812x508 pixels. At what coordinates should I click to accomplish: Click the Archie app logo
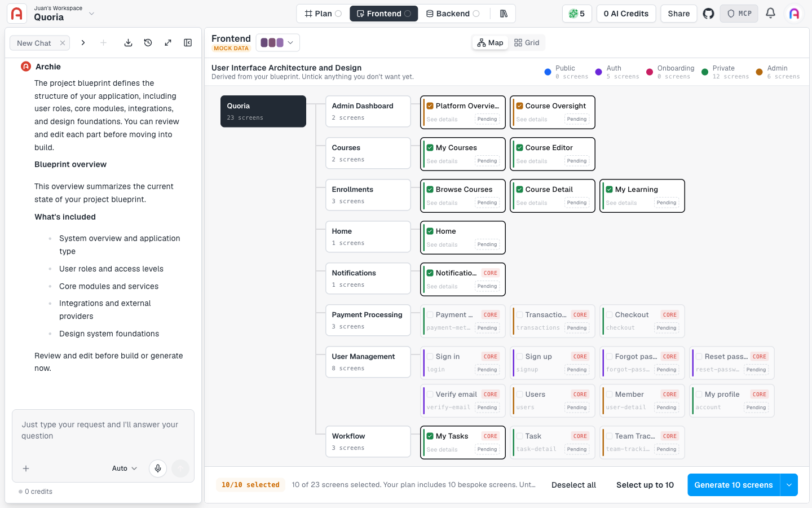[17, 14]
